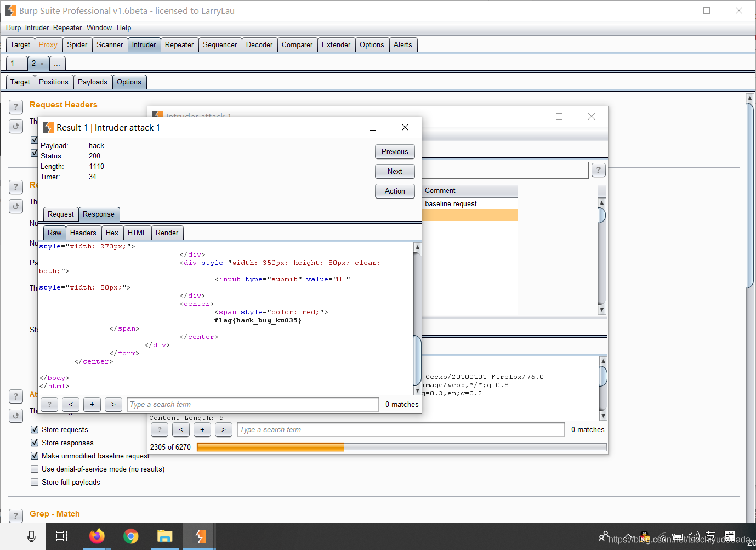This screenshot has width=756, height=550.
Task: Open the Window menu
Action: tap(99, 27)
